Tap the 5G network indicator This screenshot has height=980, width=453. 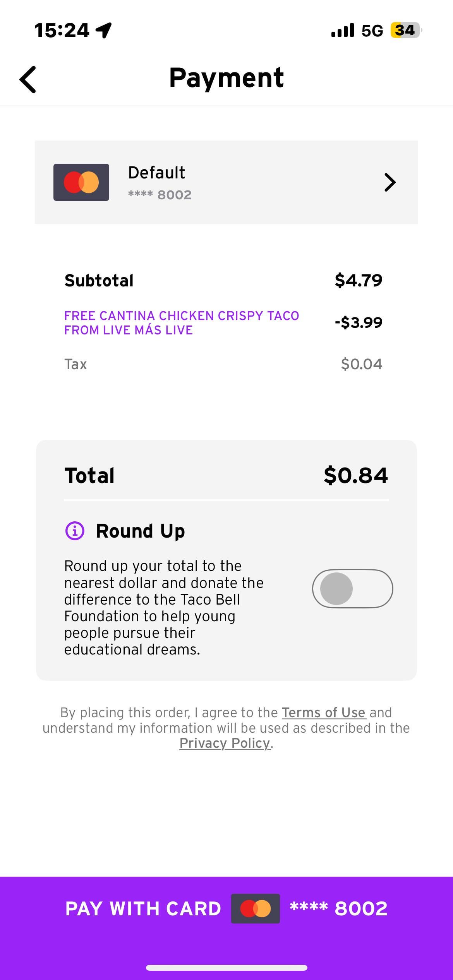pos(372,31)
